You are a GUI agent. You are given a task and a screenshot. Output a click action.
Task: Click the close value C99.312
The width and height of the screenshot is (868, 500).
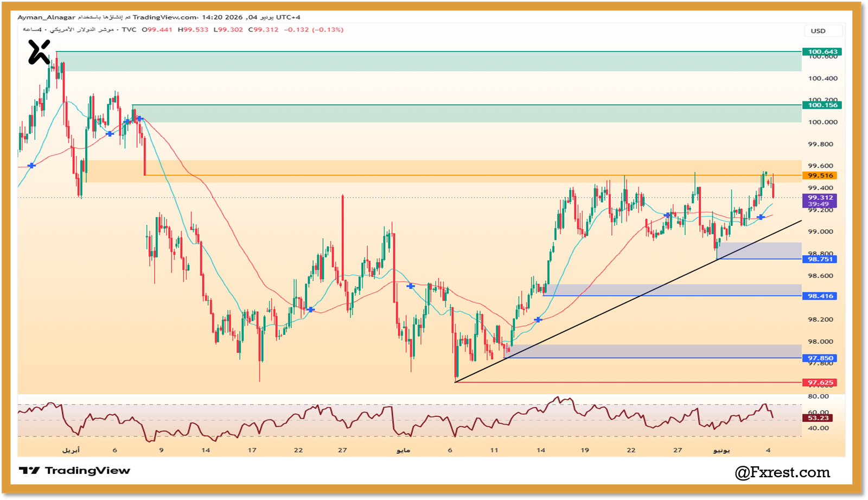point(264,30)
